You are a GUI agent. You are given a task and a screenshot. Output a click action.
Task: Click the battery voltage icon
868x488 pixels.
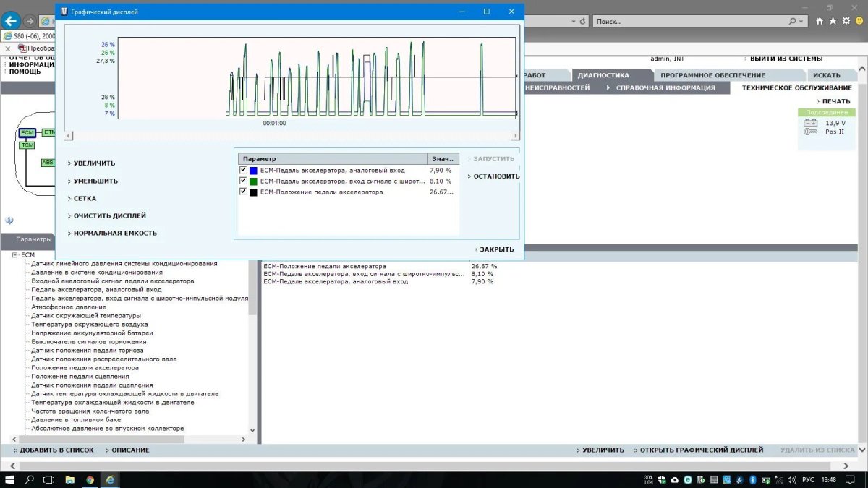point(811,123)
